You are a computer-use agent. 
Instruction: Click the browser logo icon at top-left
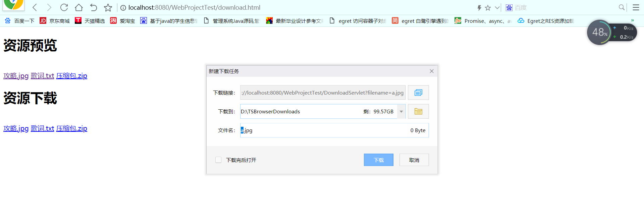13,5
